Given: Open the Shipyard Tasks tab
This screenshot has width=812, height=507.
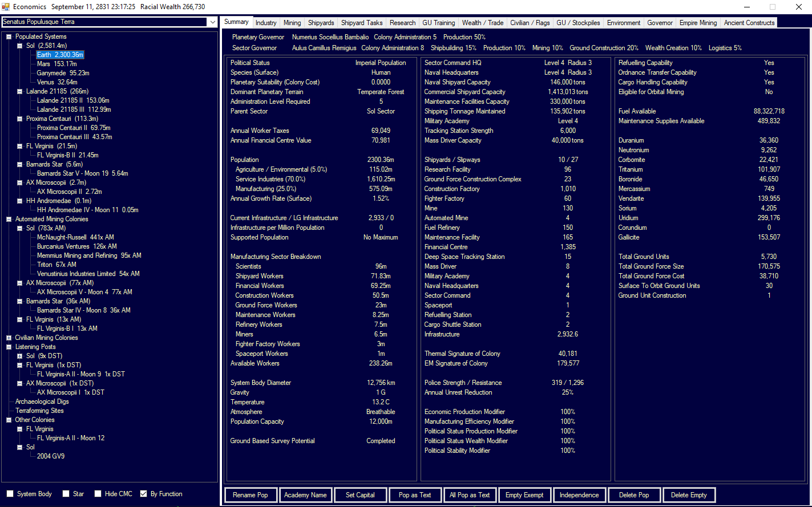Looking at the screenshot, I should click(x=362, y=23).
